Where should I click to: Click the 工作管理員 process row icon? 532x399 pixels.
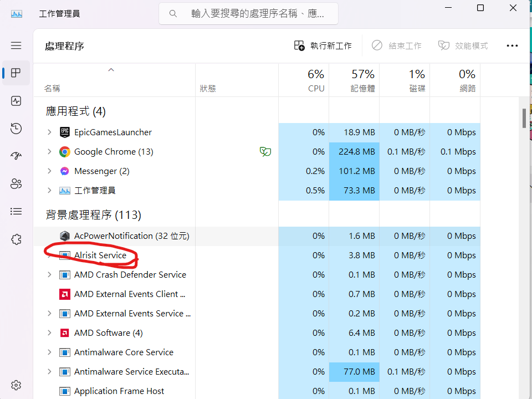pos(64,191)
